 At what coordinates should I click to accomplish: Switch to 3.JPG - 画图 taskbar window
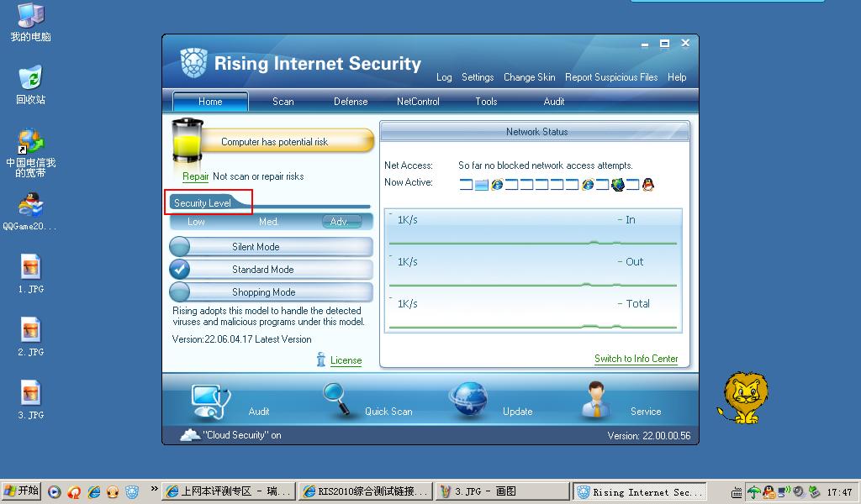502,491
